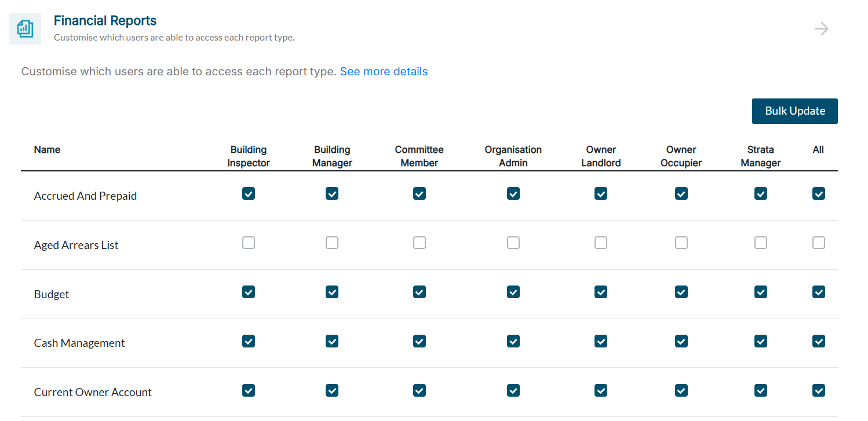
Task: Uncheck Cash Management for Organisation Admin
Action: coord(513,341)
